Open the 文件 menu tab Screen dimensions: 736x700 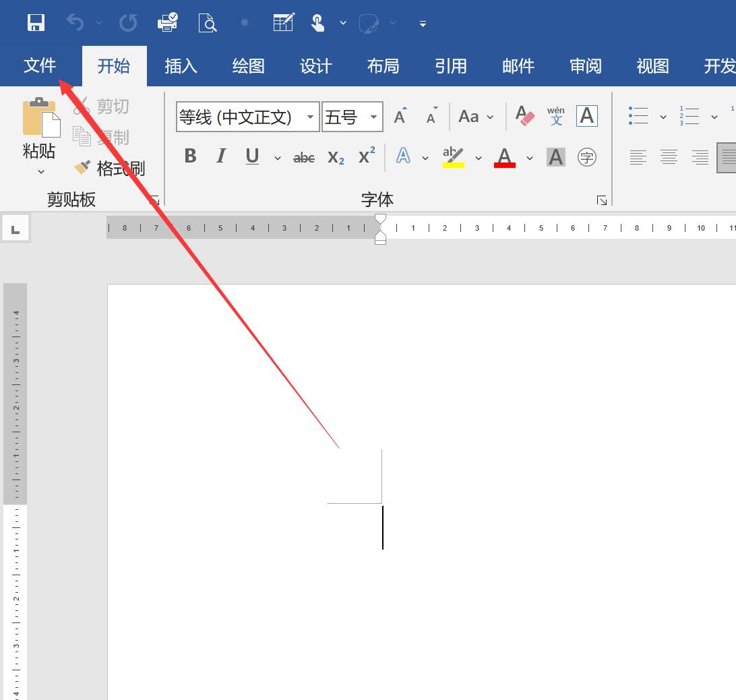click(40, 66)
